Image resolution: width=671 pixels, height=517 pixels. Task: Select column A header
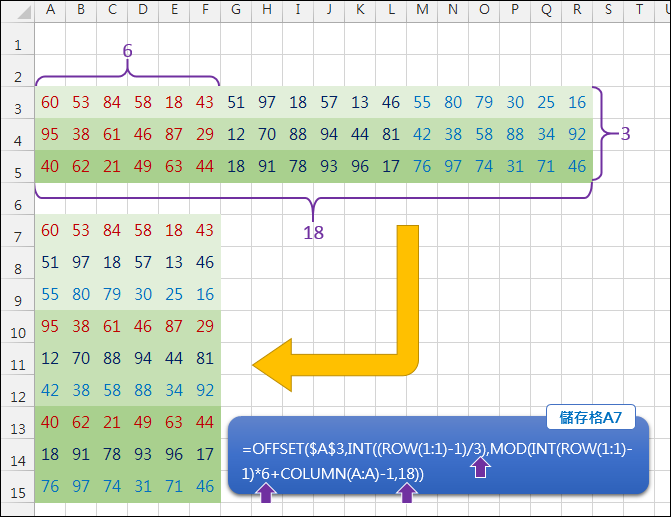(x=50, y=10)
